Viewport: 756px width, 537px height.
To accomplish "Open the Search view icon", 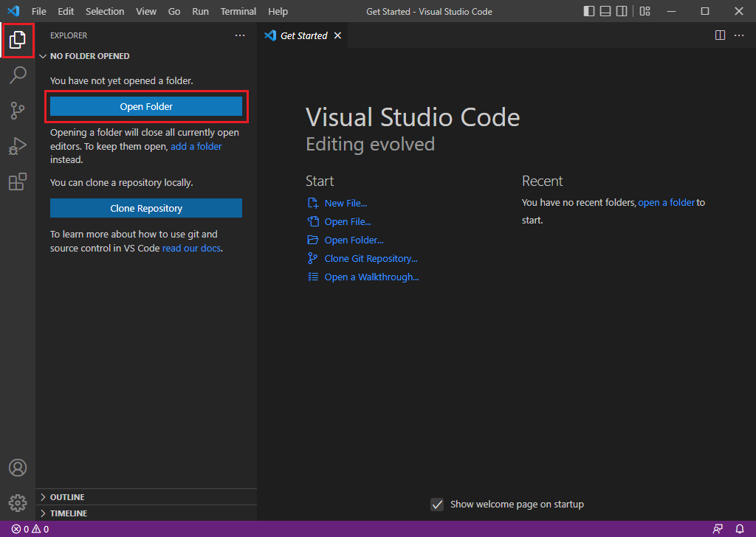I will [18, 75].
